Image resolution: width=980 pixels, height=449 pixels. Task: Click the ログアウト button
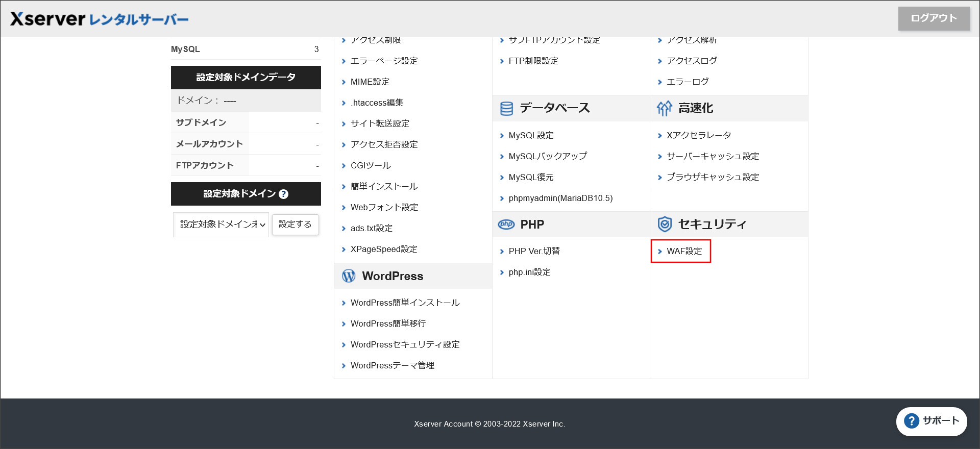click(934, 18)
